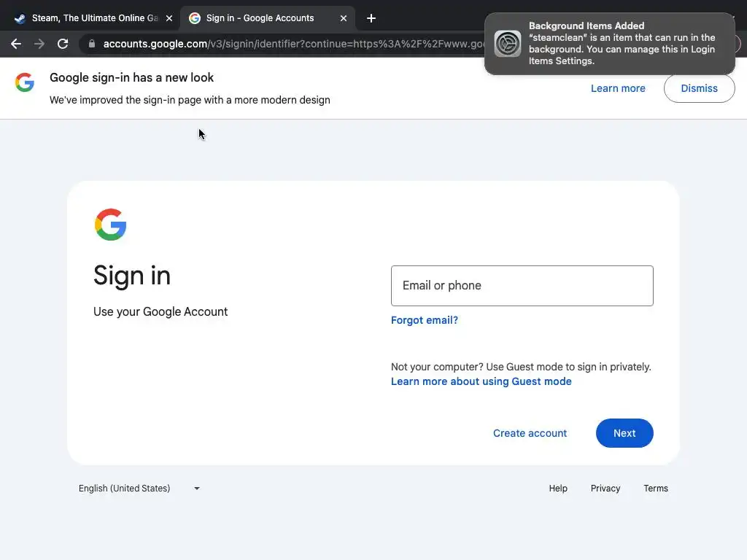Click 'Google sign-in has a new look' text
Viewport: 747px width, 560px height.
tap(131, 77)
